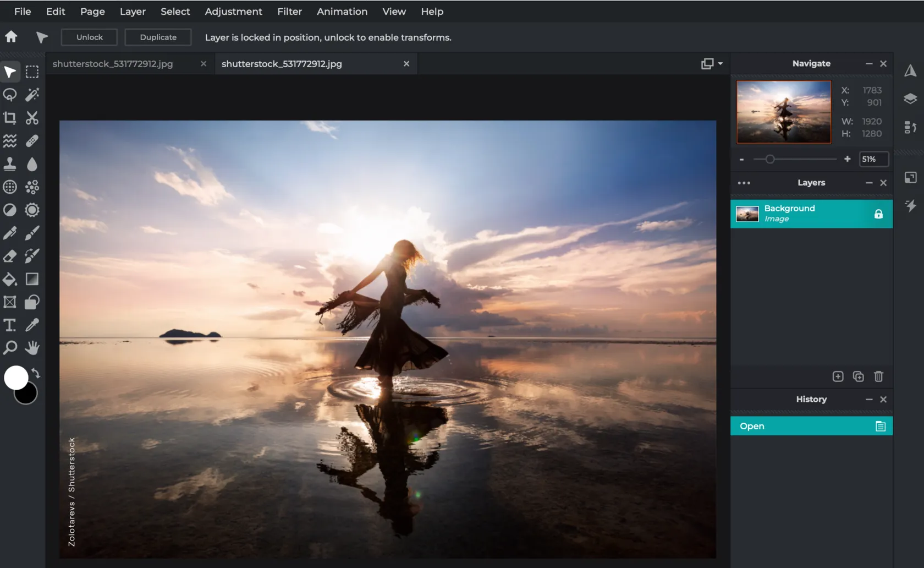This screenshot has width=924, height=568.
Task: Select the Text tool
Action: tap(10, 325)
